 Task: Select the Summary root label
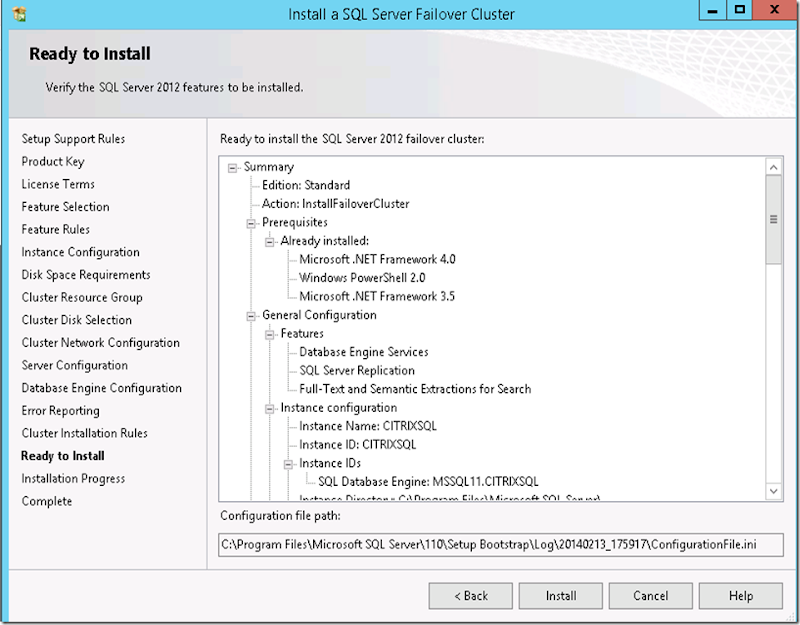[268, 167]
